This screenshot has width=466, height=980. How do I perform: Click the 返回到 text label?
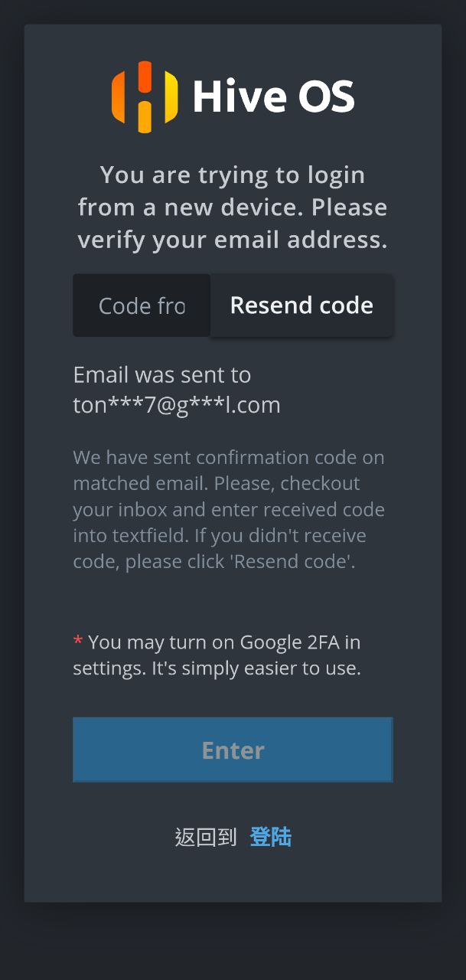206,838
